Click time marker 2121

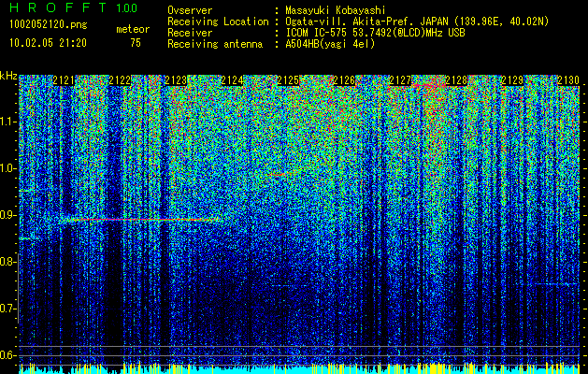[x=64, y=79]
